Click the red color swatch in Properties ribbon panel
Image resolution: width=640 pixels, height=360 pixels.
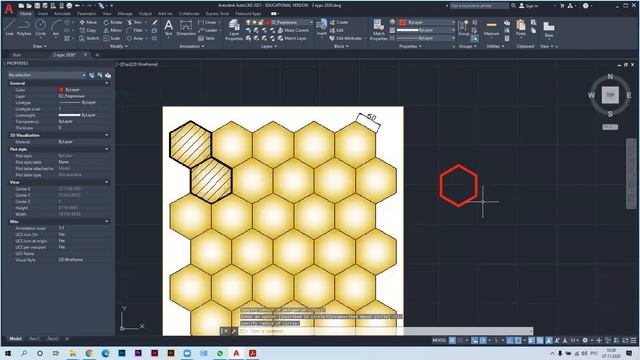pyautogui.click(x=403, y=22)
